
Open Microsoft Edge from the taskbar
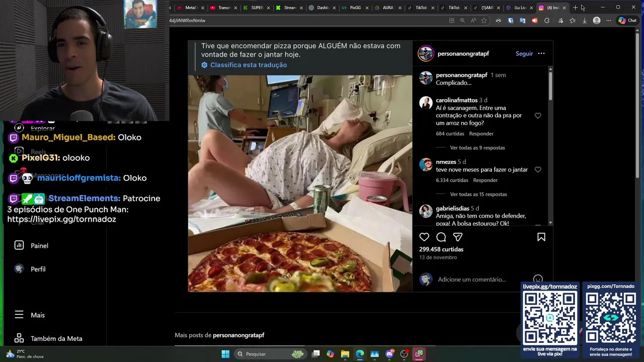pos(360,354)
